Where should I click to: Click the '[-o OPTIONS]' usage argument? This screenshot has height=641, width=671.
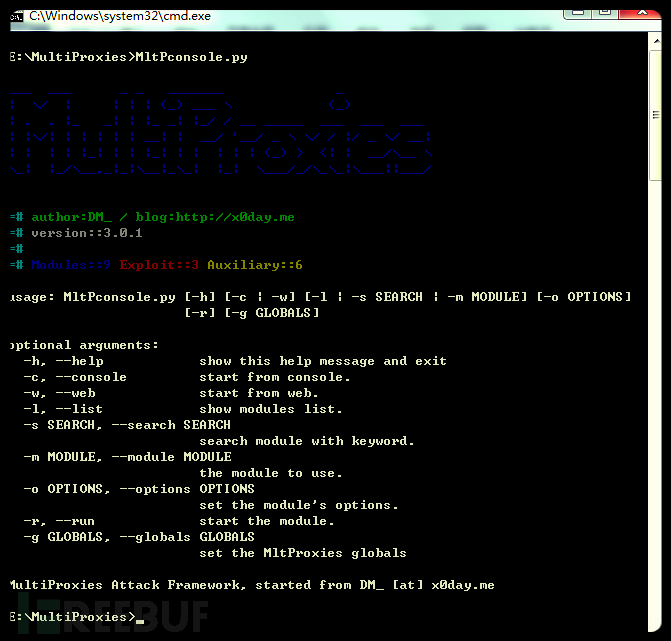584,297
